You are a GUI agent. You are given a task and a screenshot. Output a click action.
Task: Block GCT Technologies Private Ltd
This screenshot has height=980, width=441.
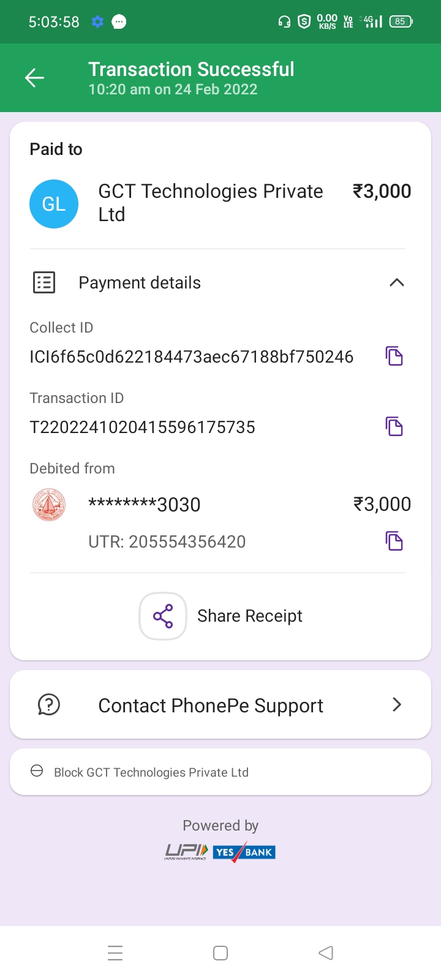point(151,772)
